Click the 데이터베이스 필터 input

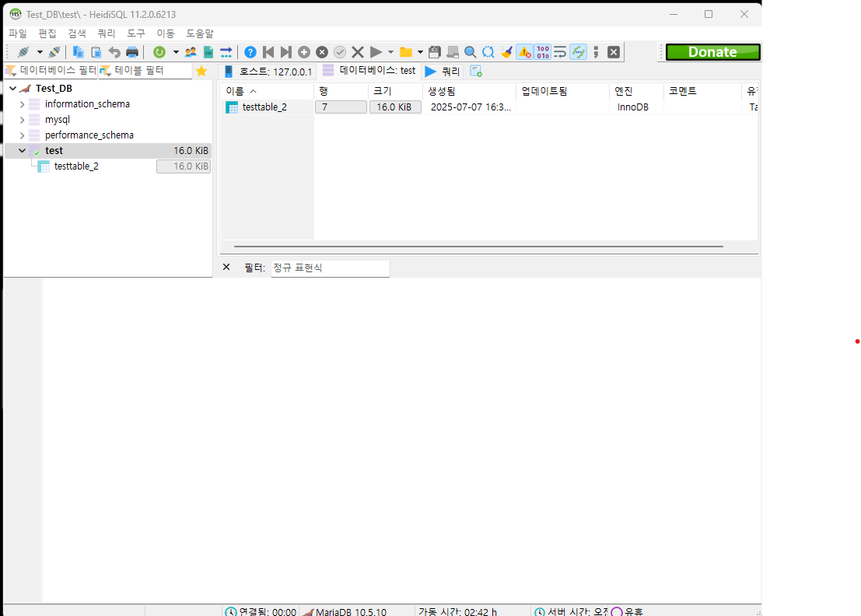[51, 71]
